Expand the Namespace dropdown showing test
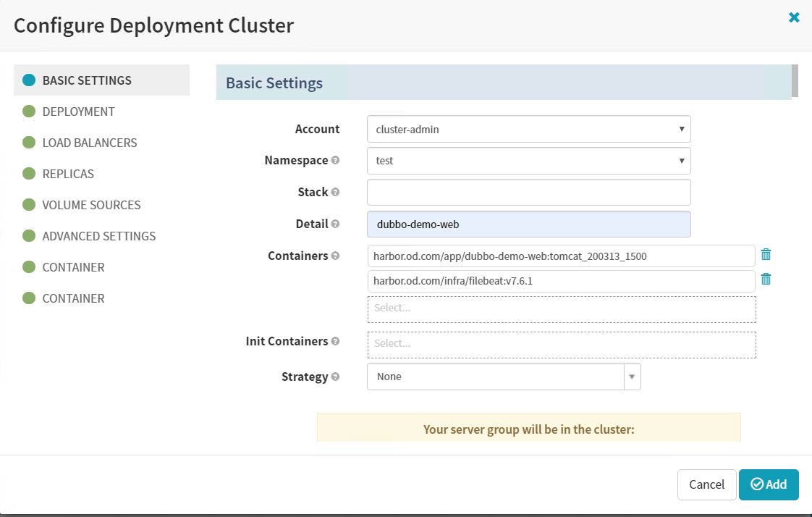 click(x=528, y=161)
